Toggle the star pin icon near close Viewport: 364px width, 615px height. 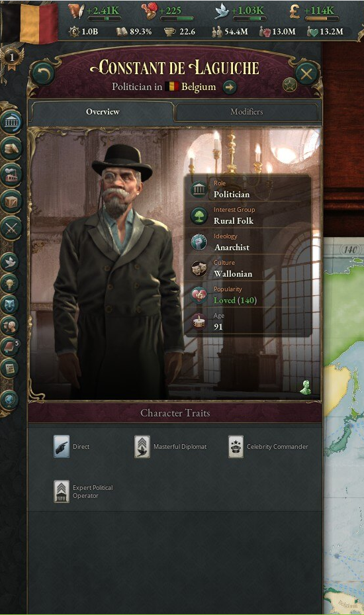click(x=290, y=85)
